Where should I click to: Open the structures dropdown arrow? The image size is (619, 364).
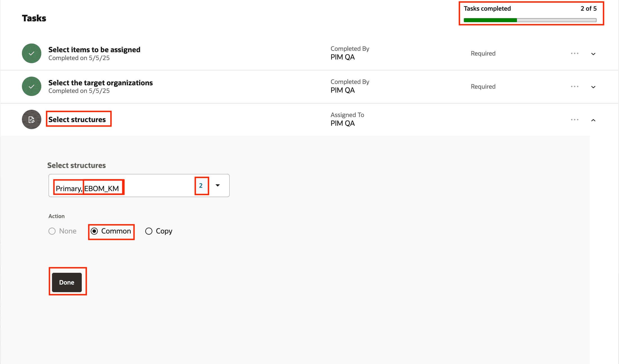coord(218,185)
